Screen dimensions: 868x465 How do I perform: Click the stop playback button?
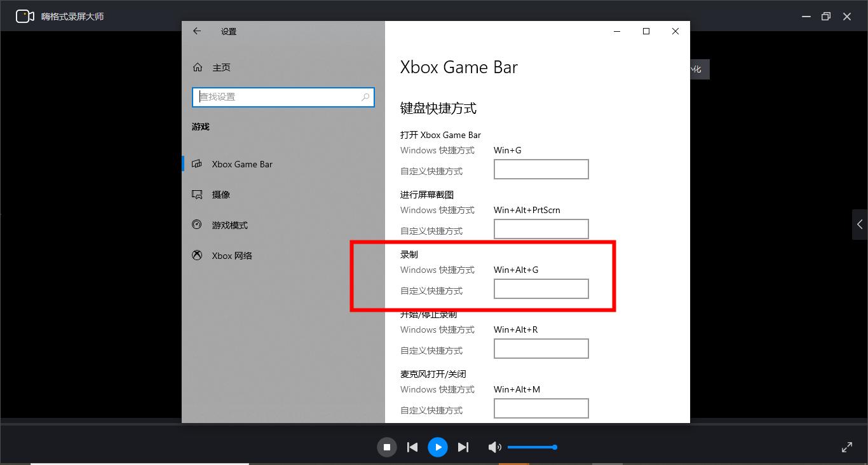point(387,447)
